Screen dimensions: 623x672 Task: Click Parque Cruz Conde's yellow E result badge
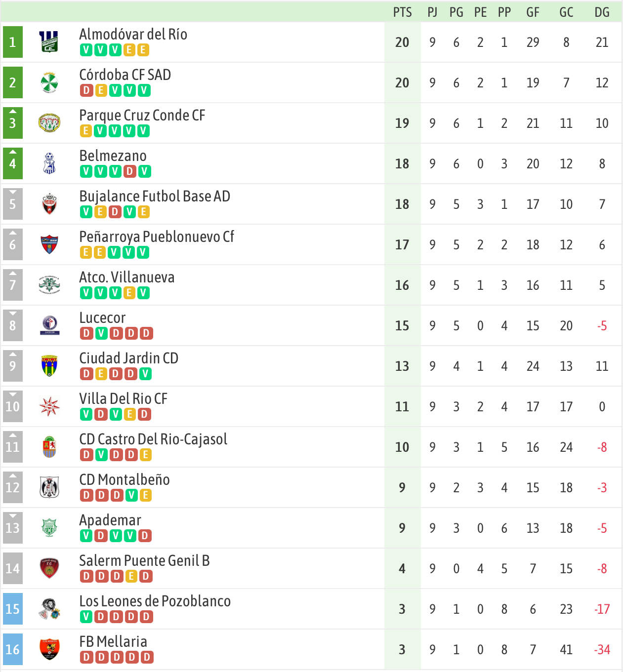(86, 131)
